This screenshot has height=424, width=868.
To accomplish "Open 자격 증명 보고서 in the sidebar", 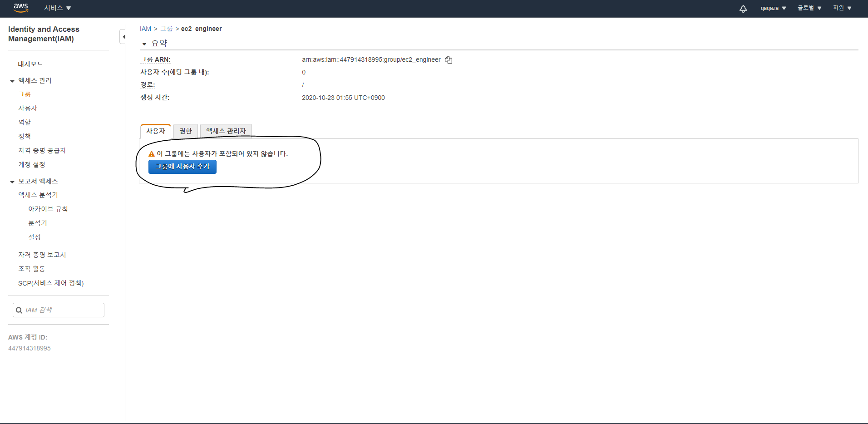I will pyautogui.click(x=42, y=255).
